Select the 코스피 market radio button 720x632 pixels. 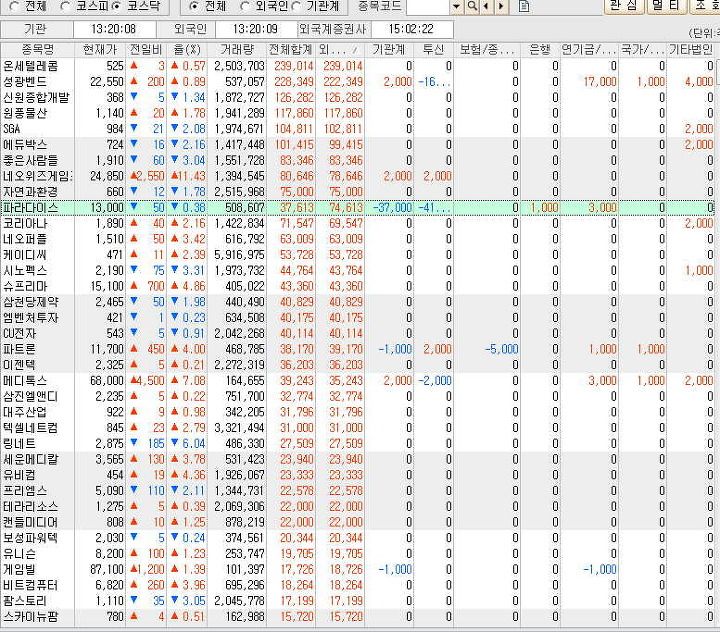point(66,6)
